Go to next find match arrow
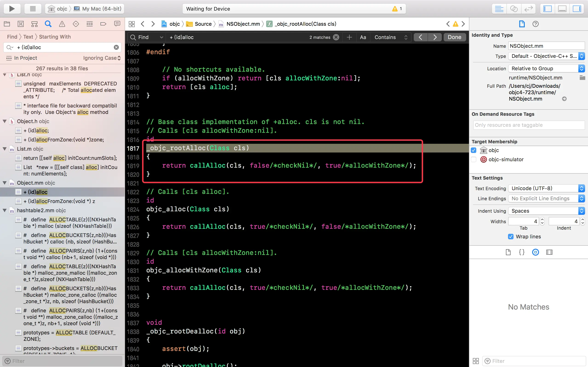588x367 pixels. (435, 37)
